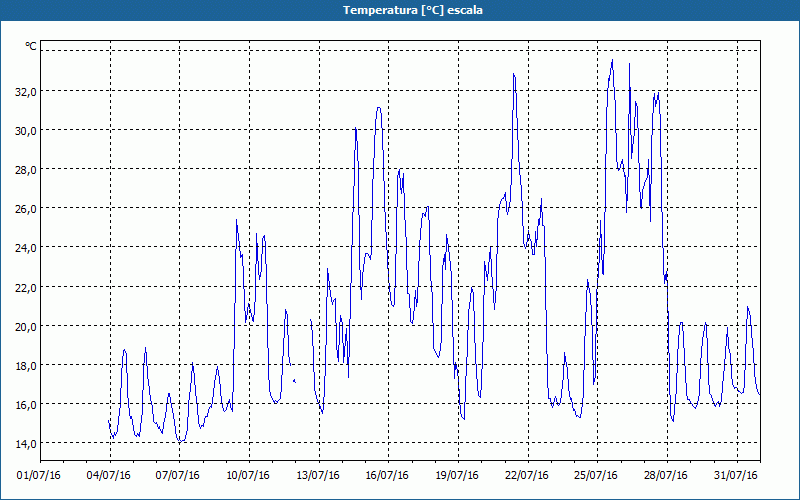This screenshot has width=800, height=500.
Task: Click the 28/07/16 date label
Action: (x=666, y=476)
